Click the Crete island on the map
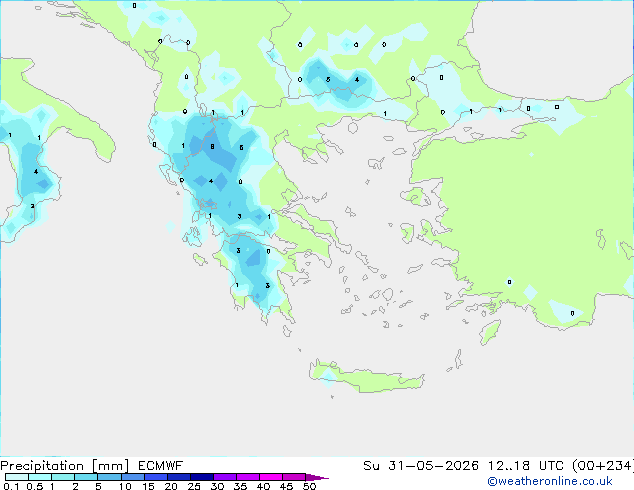634x490 pixels. coord(366,377)
